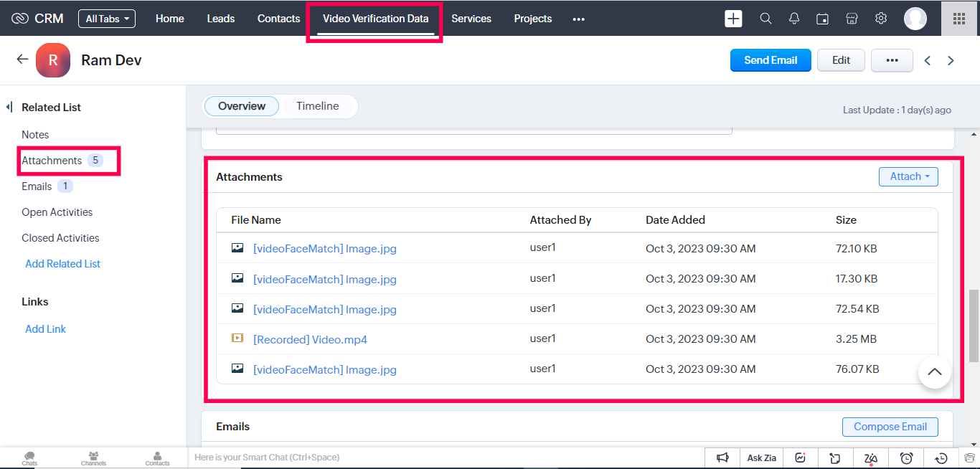Open the three-dots more actions button

click(892, 60)
